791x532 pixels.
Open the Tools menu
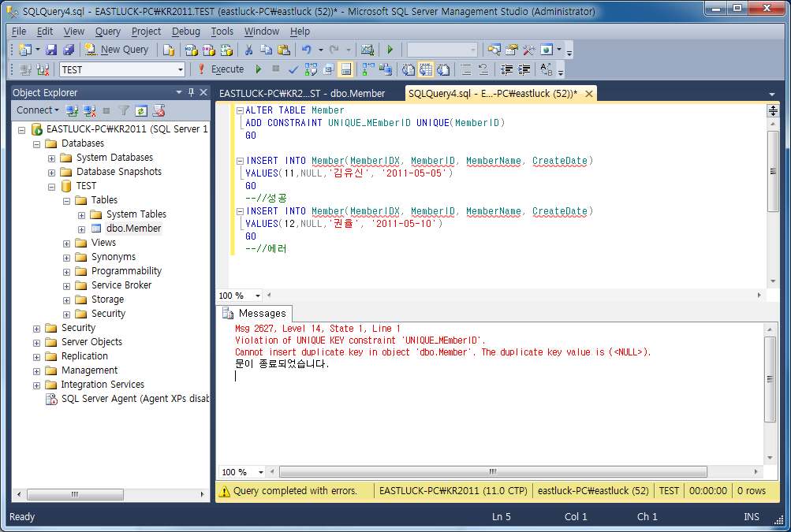click(222, 32)
